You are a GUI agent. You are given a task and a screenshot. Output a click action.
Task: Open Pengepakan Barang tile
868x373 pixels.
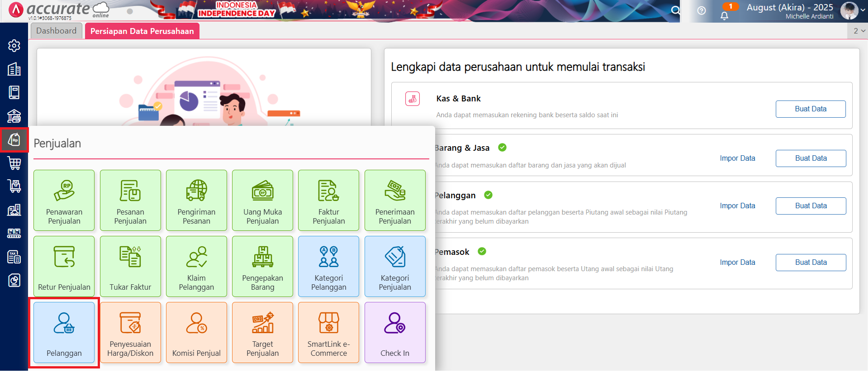click(x=262, y=267)
